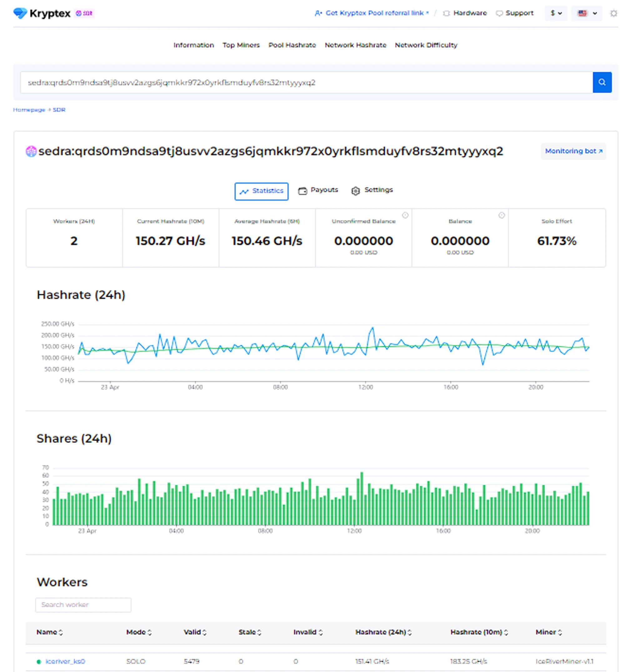
Task: Open the Hardware link with chip icon
Action: pyautogui.click(x=465, y=13)
